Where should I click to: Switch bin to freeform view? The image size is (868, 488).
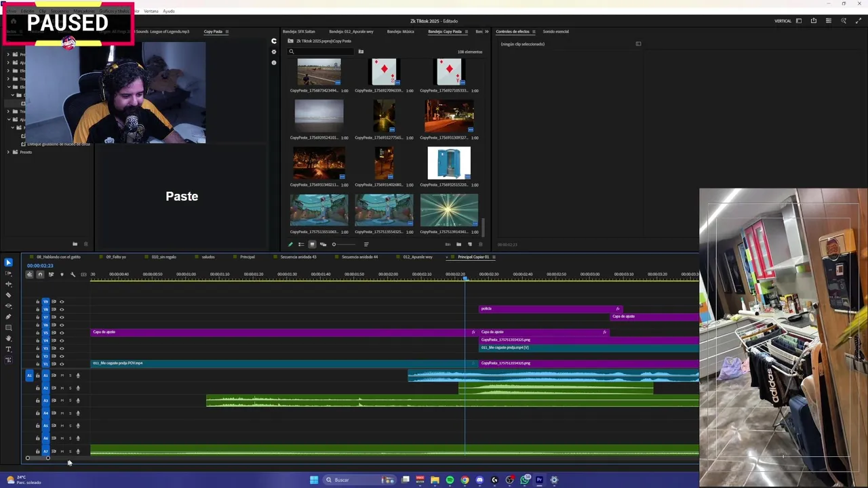tap(323, 244)
